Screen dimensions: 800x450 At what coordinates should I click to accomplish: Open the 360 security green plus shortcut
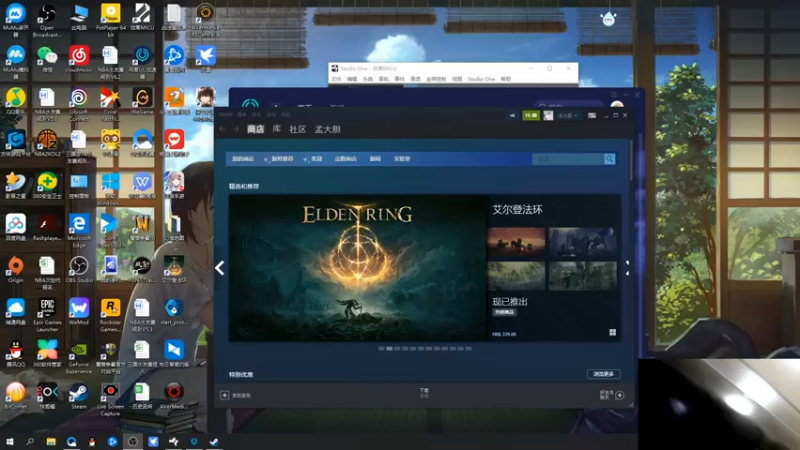pyautogui.click(x=47, y=185)
